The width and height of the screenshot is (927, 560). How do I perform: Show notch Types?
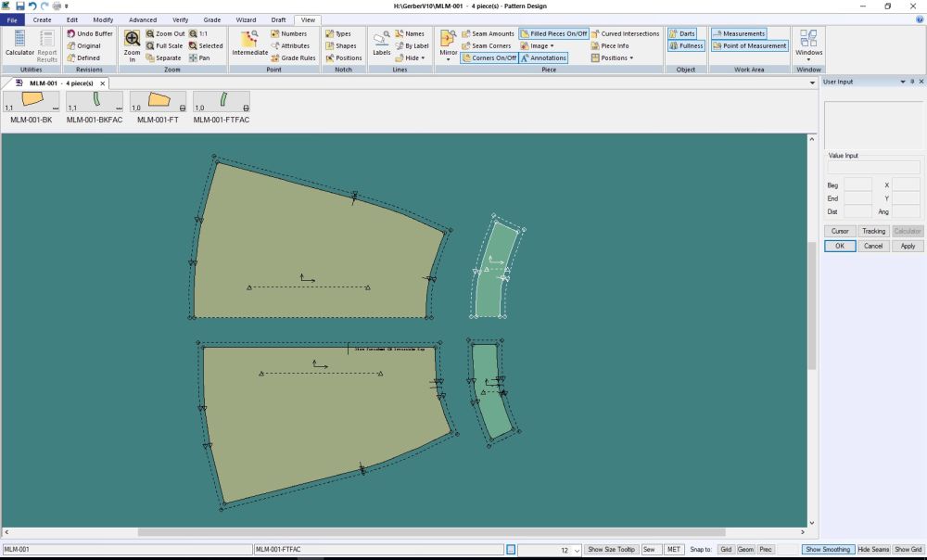[x=338, y=33]
